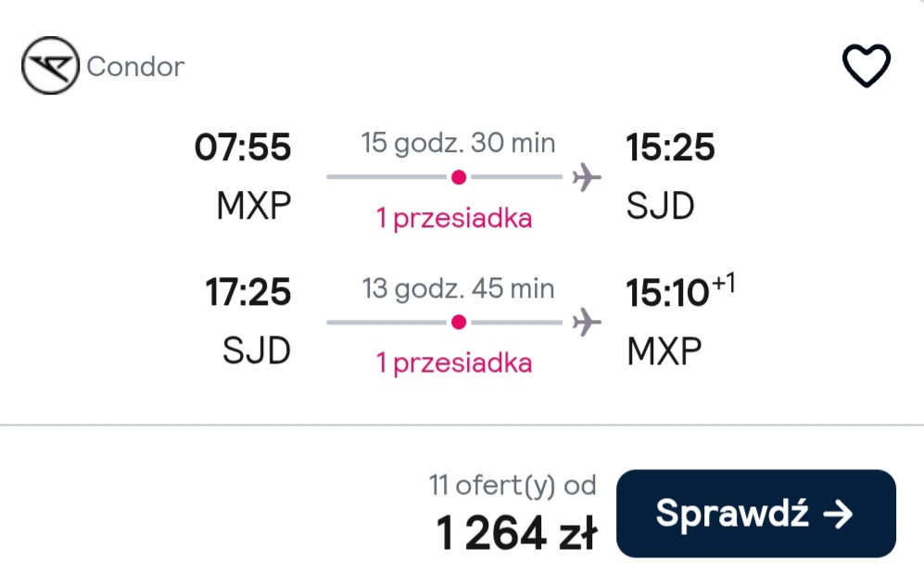Viewport: 924px width, 586px height.
Task: Click the '11 ofert(y) od' text
Action: [x=513, y=486]
